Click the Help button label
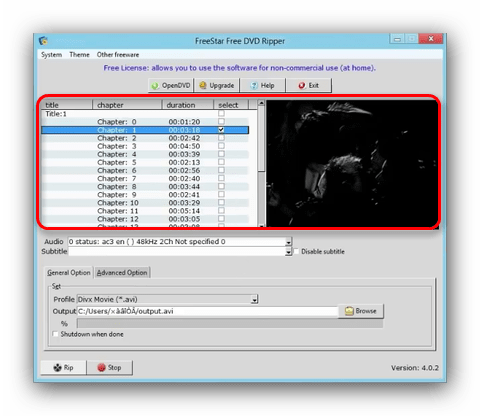480x416 pixels. click(x=267, y=86)
